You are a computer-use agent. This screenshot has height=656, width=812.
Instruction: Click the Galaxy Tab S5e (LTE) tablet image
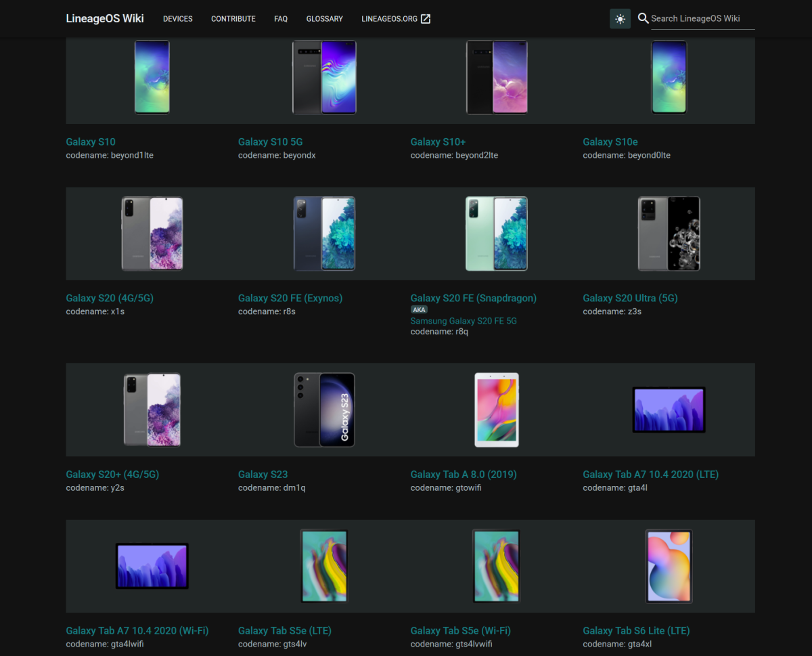[324, 566]
